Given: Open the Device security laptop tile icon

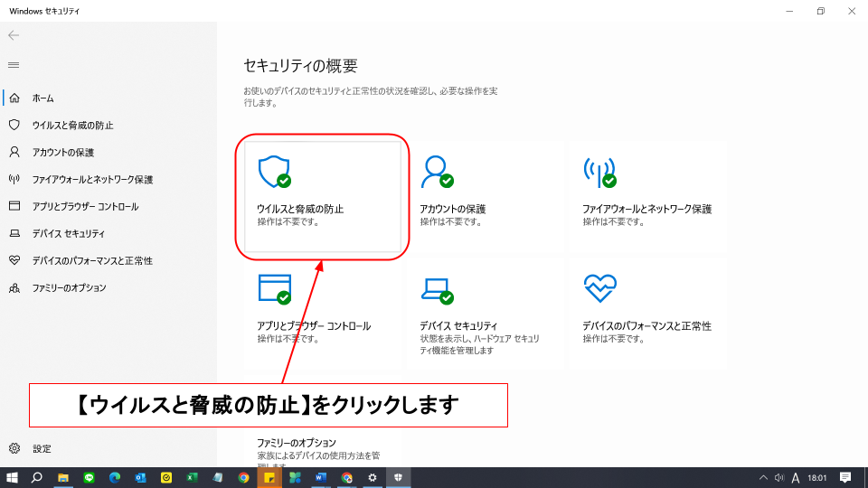Looking at the screenshot, I should coord(436,288).
